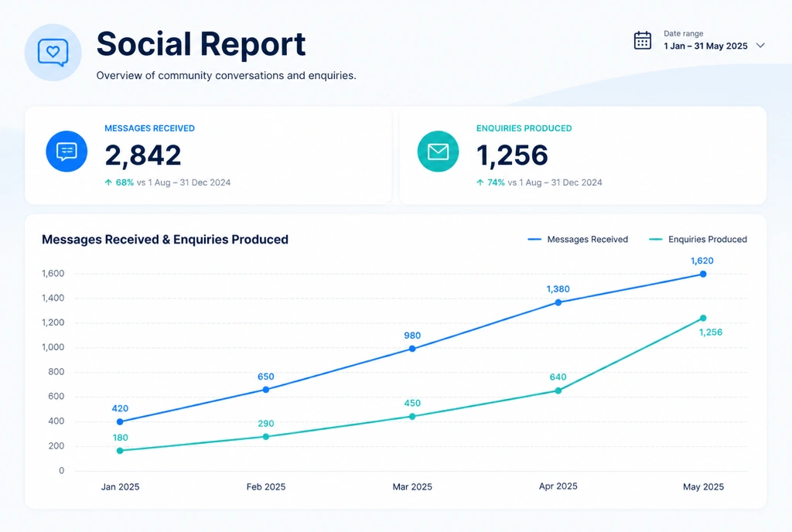The image size is (792, 532).
Task: Select the May 2025 messages data point 1,620
Action: [703, 274]
